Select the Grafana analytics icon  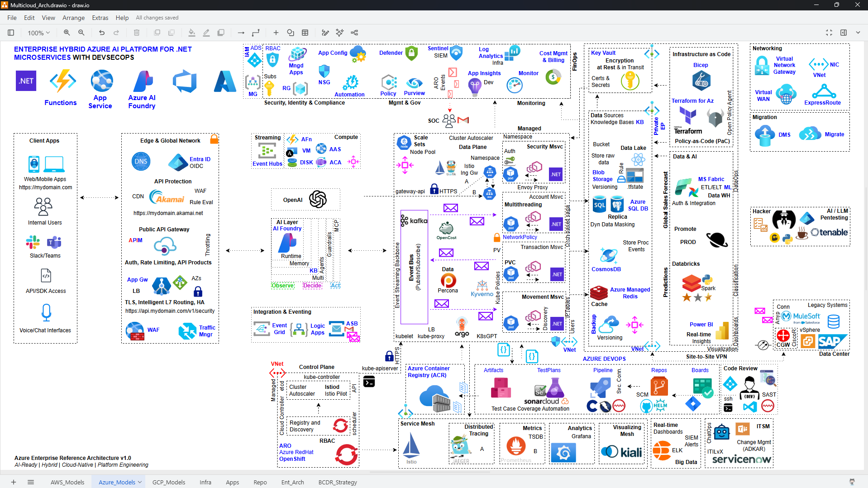point(563,453)
